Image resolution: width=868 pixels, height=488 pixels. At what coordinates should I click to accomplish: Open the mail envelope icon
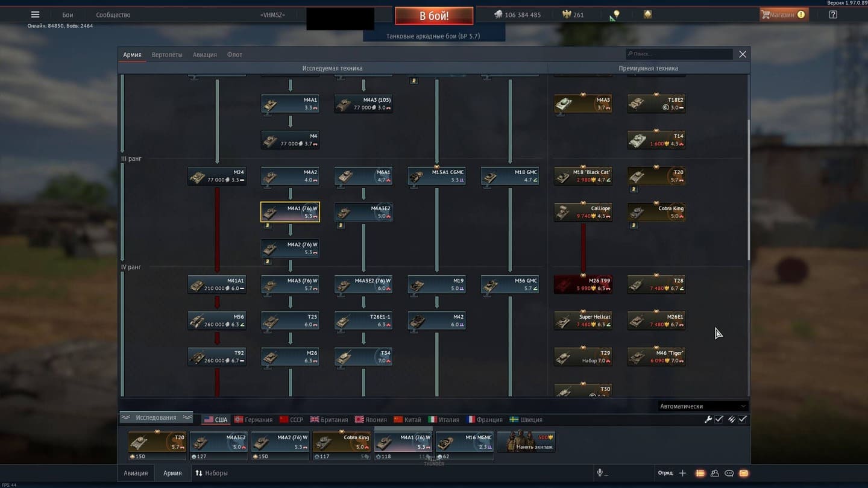coord(744,474)
